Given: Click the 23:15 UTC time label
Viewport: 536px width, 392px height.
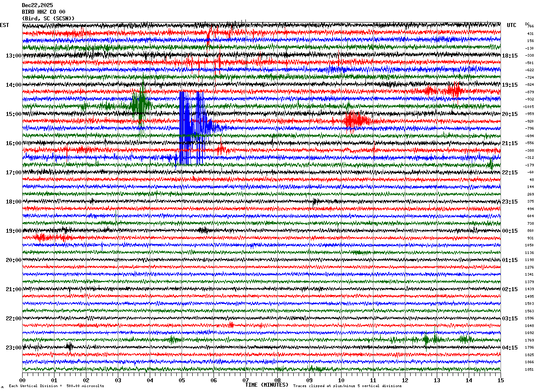Looking at the screenshot, I should tap(510, 202).
